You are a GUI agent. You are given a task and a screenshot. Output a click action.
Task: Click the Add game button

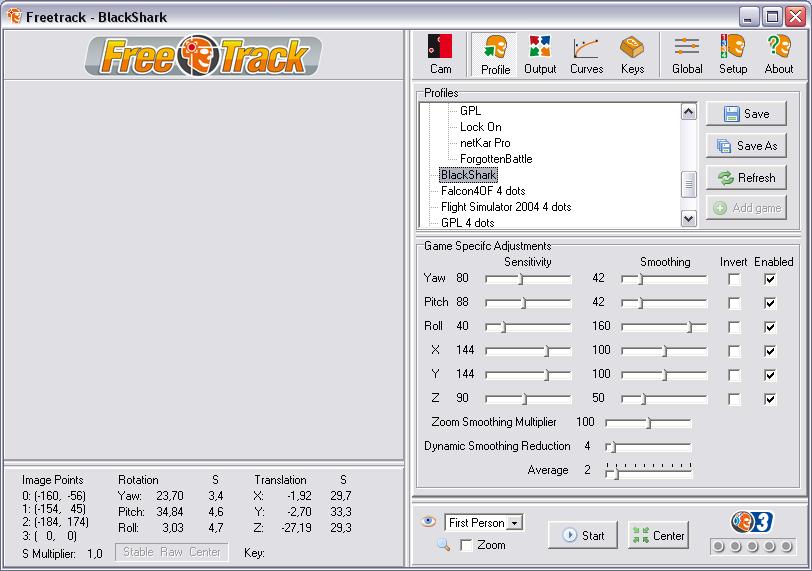[746, 208]
